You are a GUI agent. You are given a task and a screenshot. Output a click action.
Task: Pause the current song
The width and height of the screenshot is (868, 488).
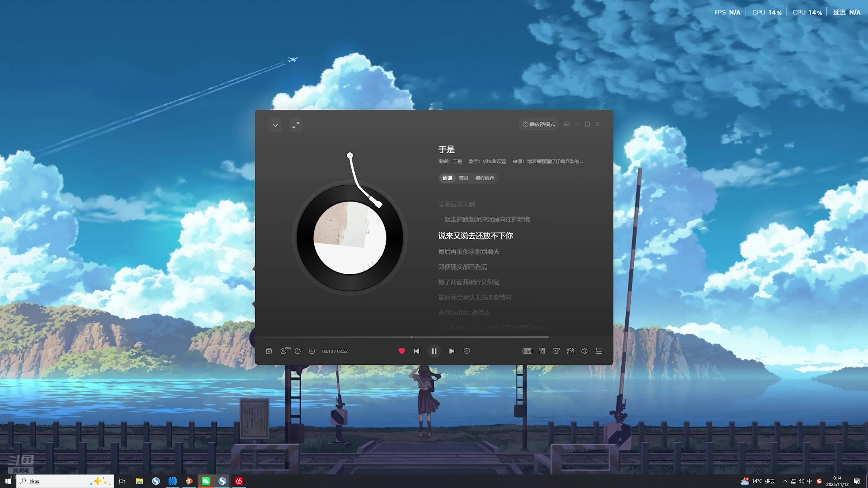(x=434, y=351)
